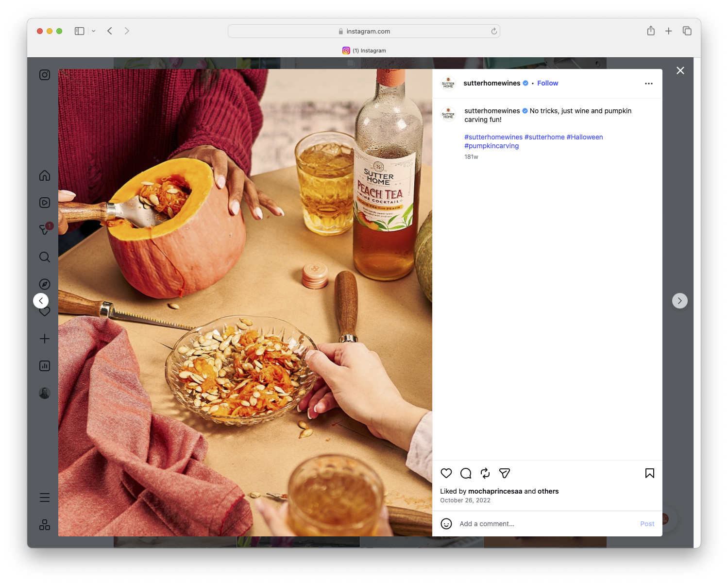Image resolution: width=728 pixels, height=584 pixels.
Task: Open Notifications heart in sidebar
Action: (45, 312)
